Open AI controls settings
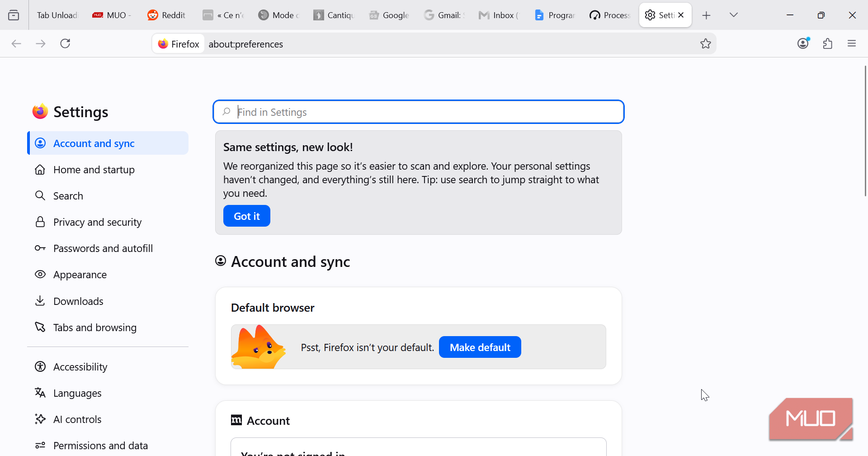 (x=108, y=419)
